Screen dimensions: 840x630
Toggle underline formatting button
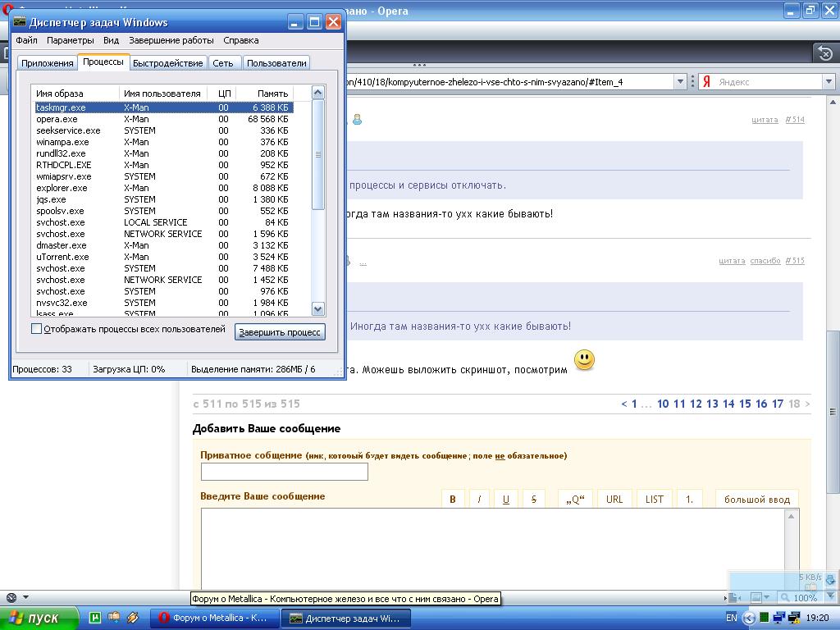[506, 499]
